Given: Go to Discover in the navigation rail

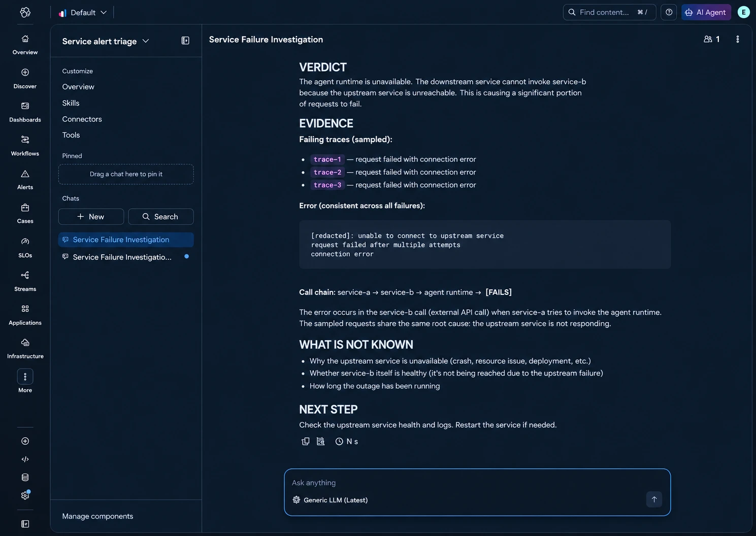Looking at the screenshot, I should click(x=25, y=79).
